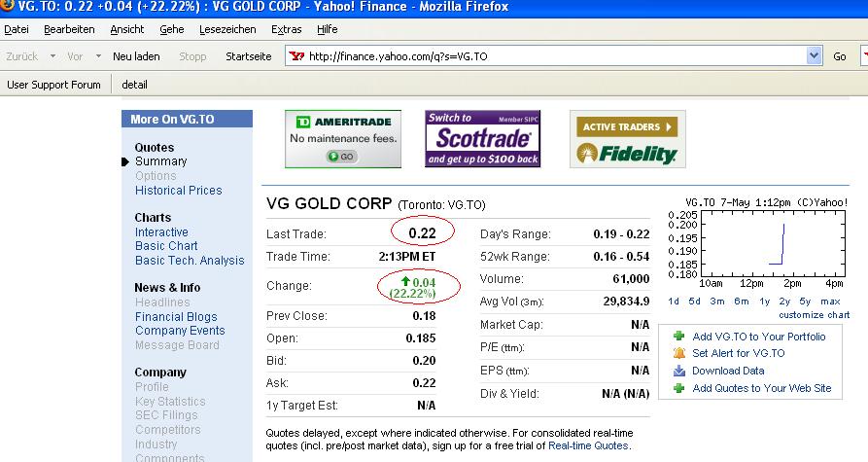Click the Yahoo favicon in address bar
868x462 pixels.
coord(296,56)
